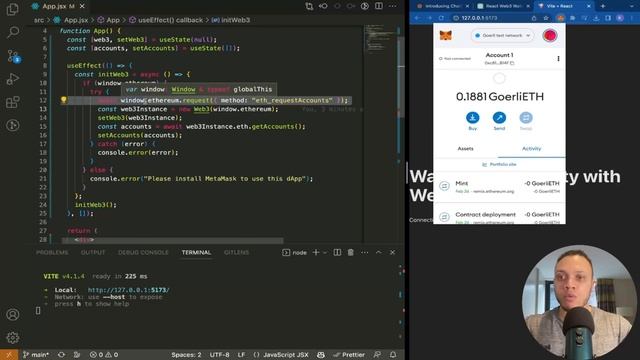Image resolution: width=640 pixels, height=360 pixels.
Task: Switch to the OUTPUT panel tab
Action: [93, 253]
